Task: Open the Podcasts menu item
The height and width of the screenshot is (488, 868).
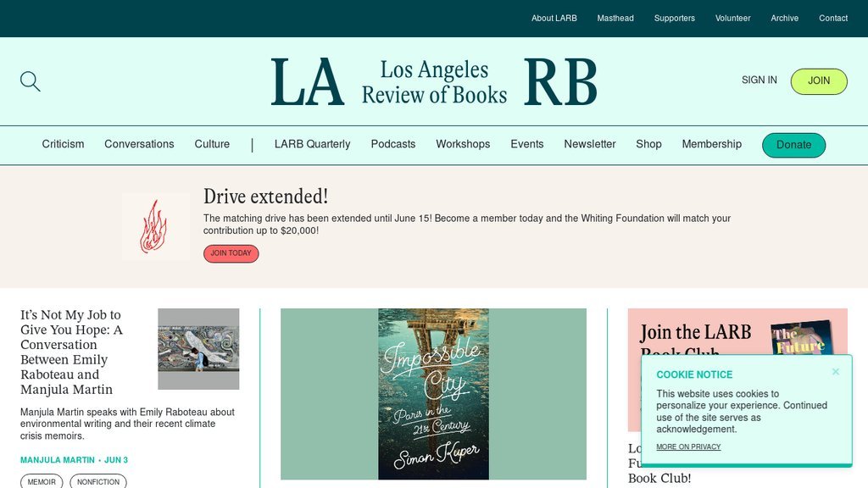Action: pyautogui.click(x=393, y=144)
